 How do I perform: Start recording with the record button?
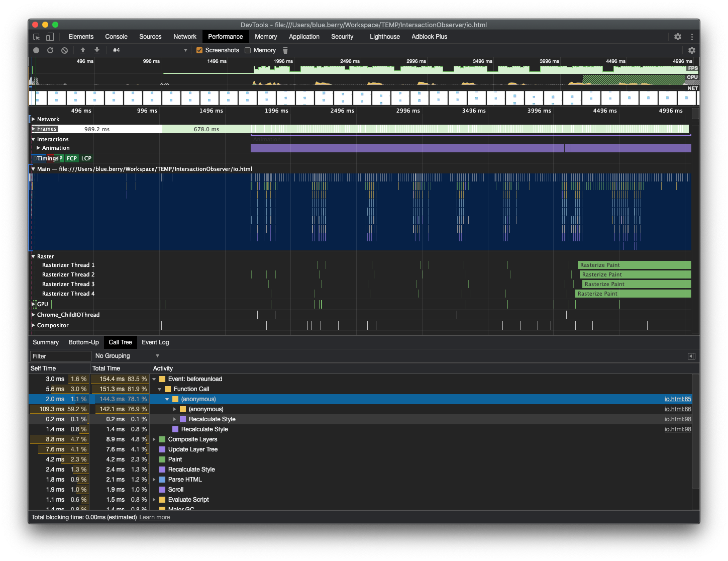(x=36, y=50)
